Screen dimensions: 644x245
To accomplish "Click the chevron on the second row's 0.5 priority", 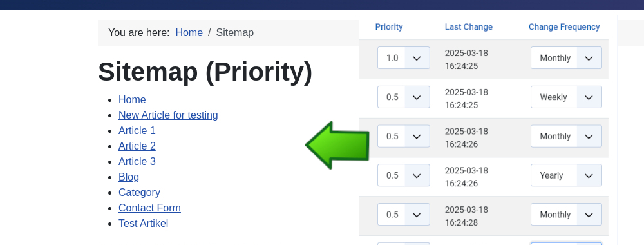I will click(417, 97).
